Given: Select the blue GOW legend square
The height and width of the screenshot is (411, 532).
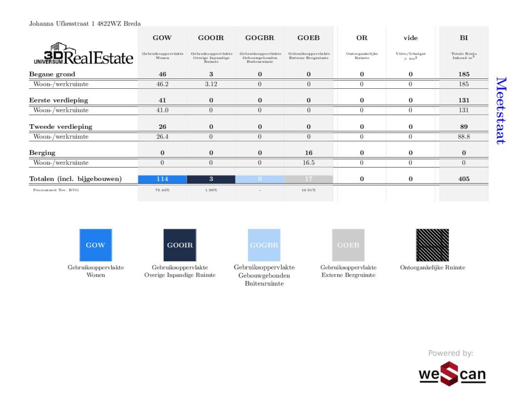Looking at the screenshot, I should click(95, 245).
